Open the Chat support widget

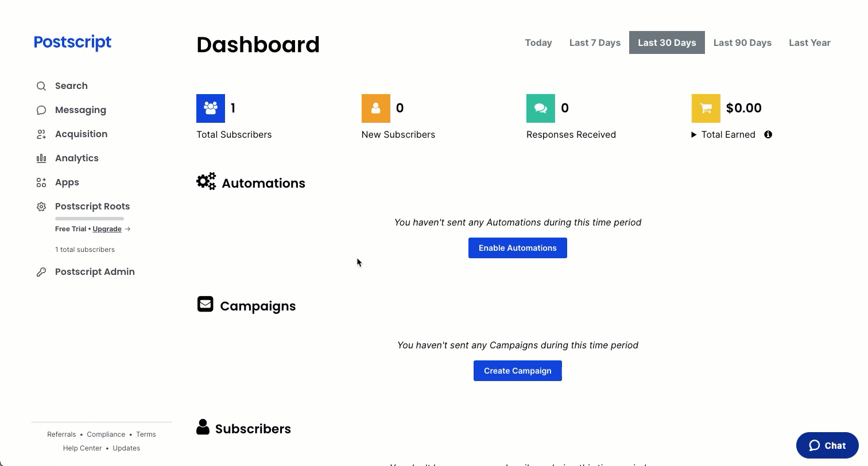(827, 445)
